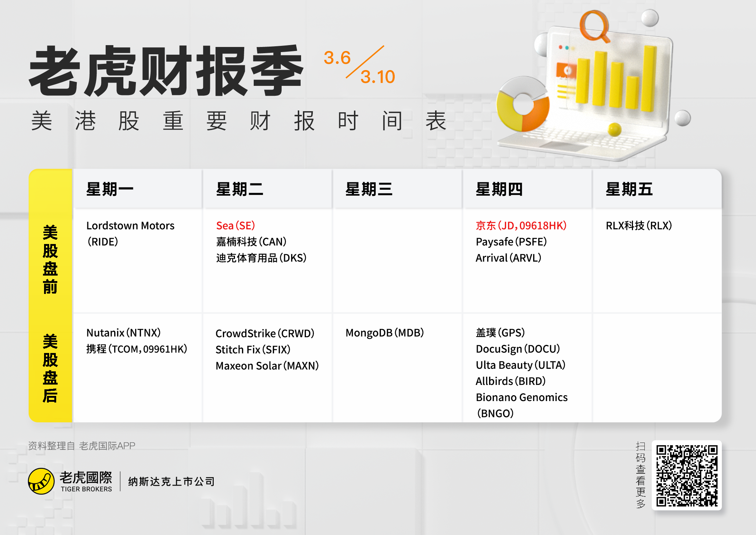Screen dimensions: 756x535
Task: Click CrowdStrike (CRWD) entry
Action: point(265,333)
